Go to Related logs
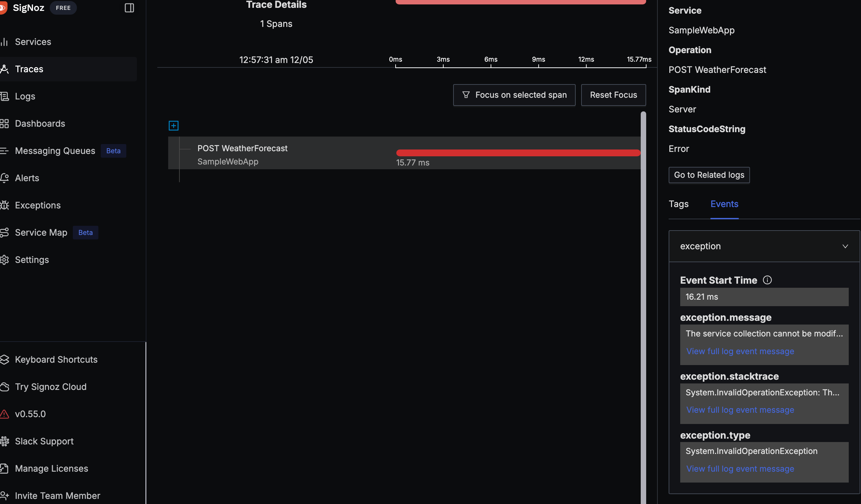 pos(708,175)
